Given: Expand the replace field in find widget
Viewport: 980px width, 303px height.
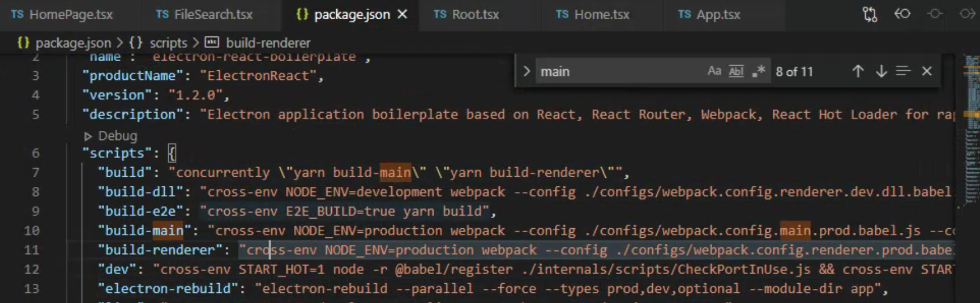Looking at the screenshot, I should coord(527,71).
